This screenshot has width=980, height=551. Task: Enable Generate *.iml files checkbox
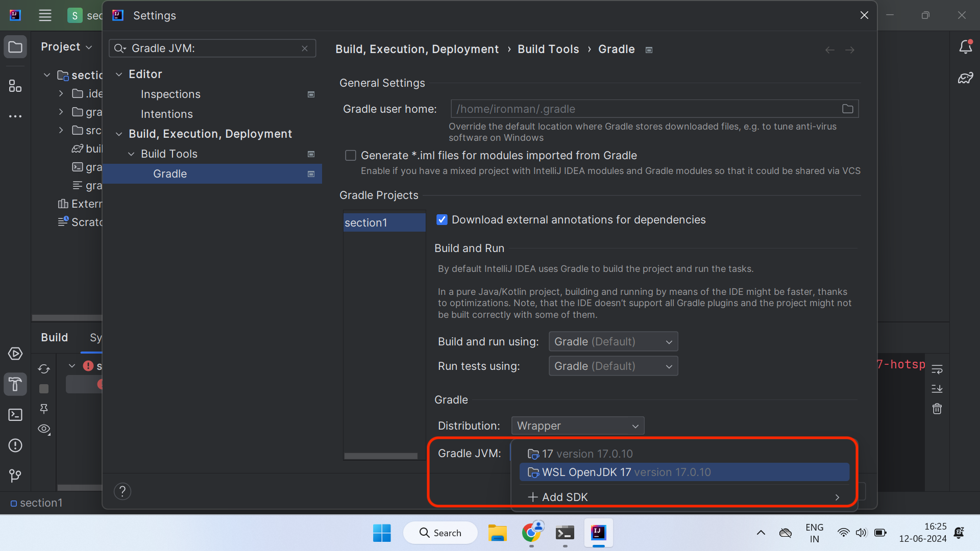(351, 156)
